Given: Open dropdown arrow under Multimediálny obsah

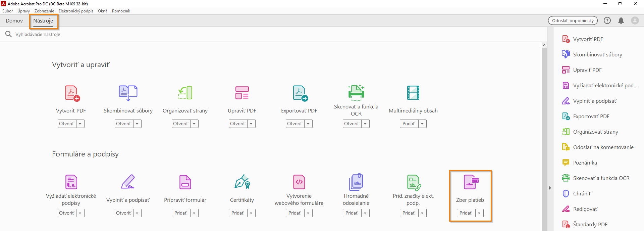Looking at the screenshot, I should click(x=422, y=124).
